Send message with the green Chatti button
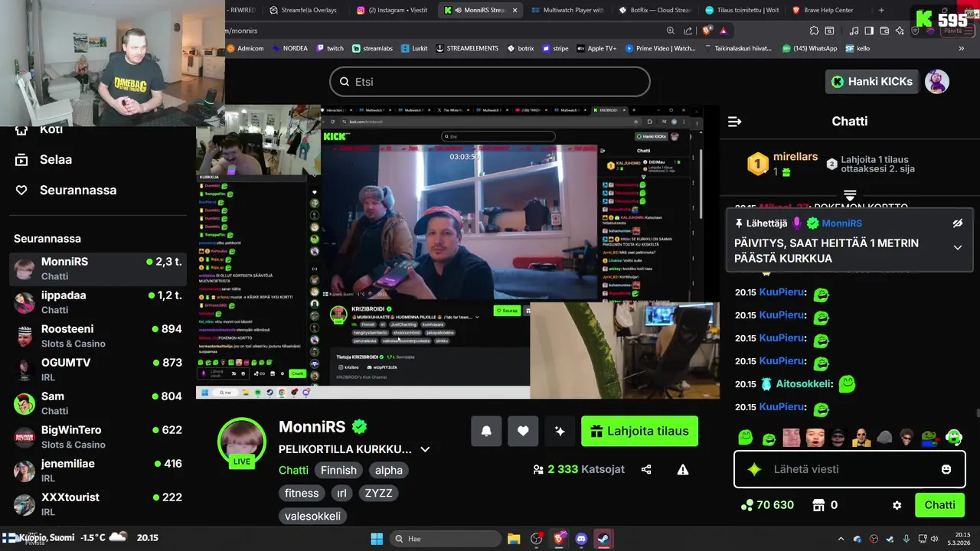This screenshot has height=551, width=980. tap(939, 505)
